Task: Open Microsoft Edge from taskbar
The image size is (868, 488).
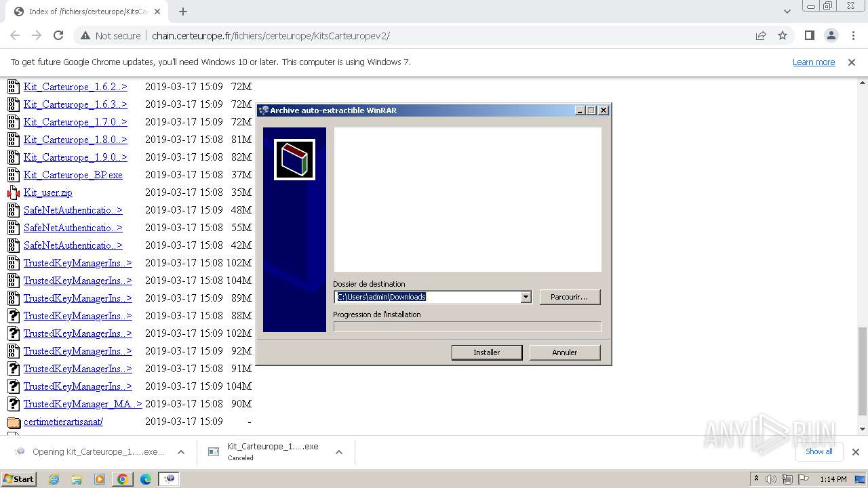Action: pos(146,479)
